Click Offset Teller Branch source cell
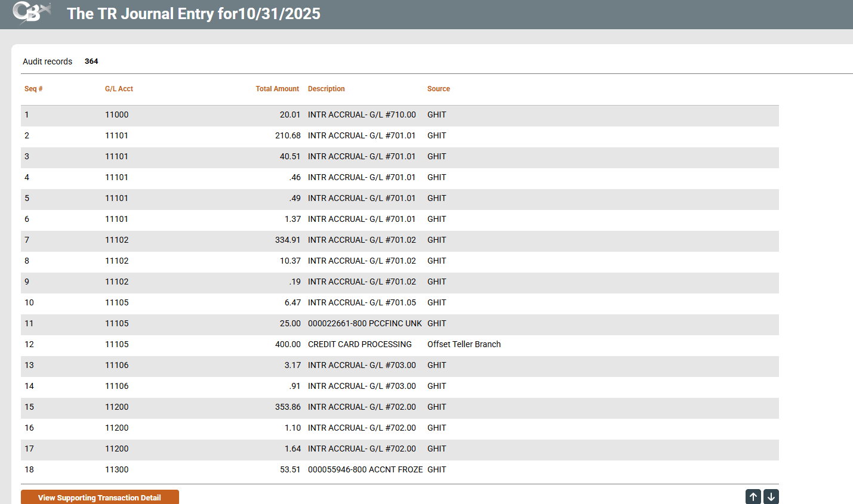Viewport: 853px width, 504px height. point(464,344)
